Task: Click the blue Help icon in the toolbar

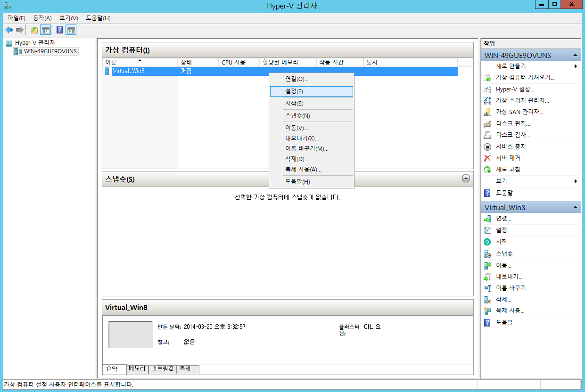Action: (60, 30)
